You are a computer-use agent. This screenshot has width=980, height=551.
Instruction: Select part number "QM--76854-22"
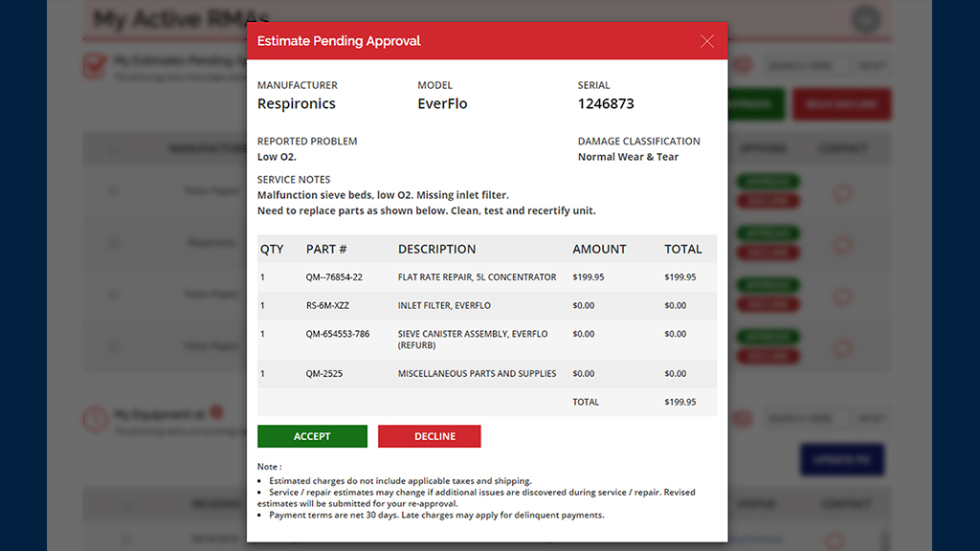334,277
